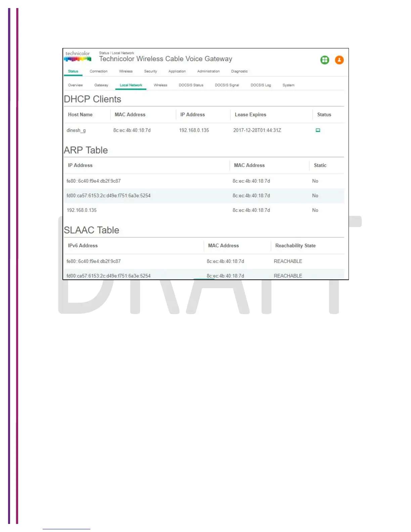Click the ARP IP Address column header
The width and height of the screenshot is (411, 532).
pos(80,165)
